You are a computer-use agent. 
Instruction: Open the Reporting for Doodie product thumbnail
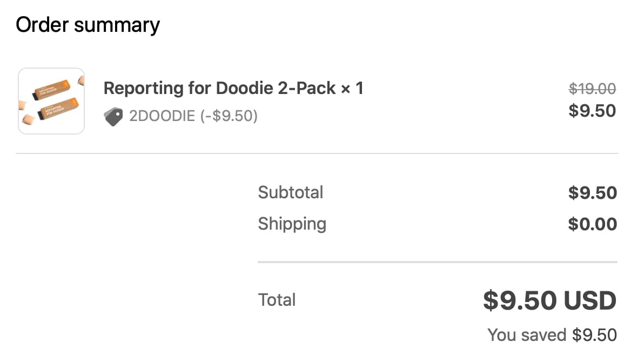pos(51,101)
